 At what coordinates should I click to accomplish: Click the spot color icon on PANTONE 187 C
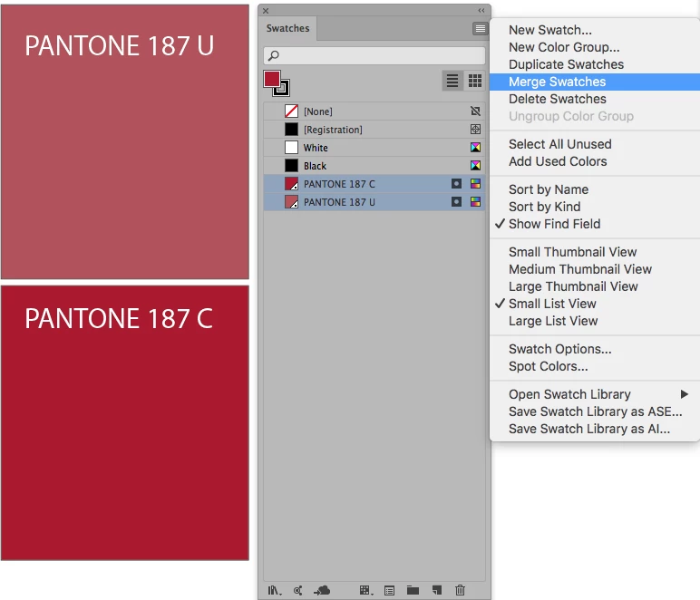pos(456,184)
